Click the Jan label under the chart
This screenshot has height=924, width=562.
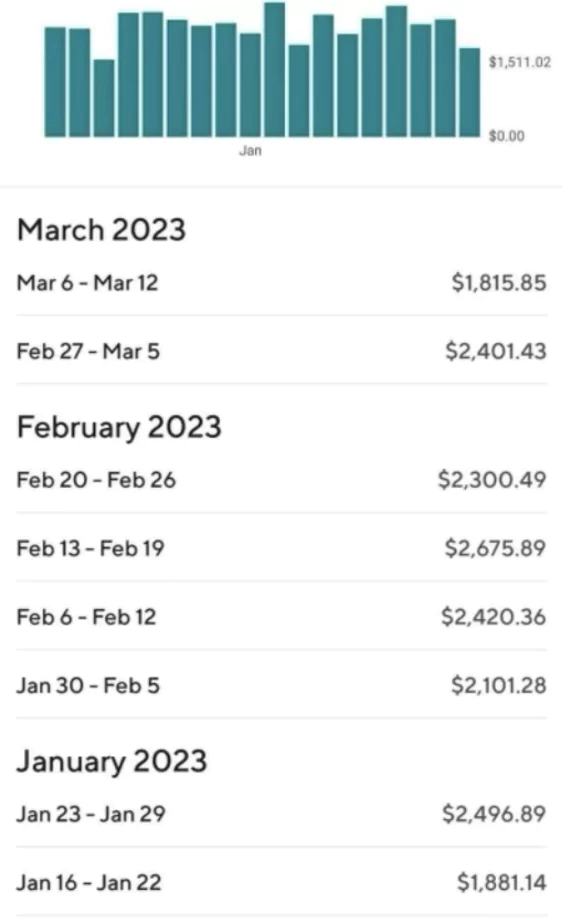pos(250,151)
